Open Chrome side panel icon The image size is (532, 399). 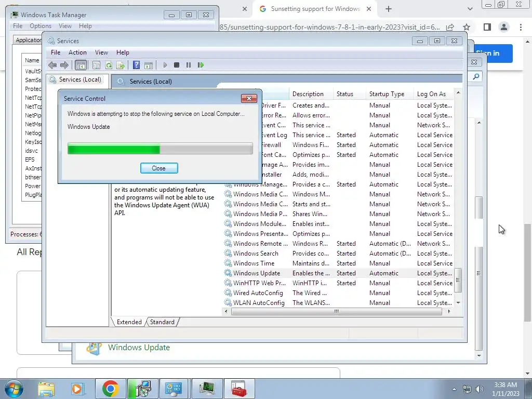point(487,27)
